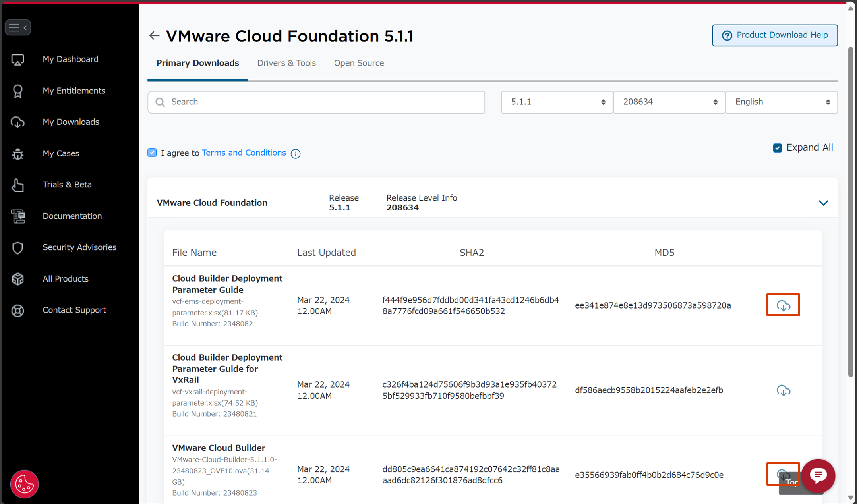The height and width of the screenshot is (504, 857).
Task: Click the My Entitlements ribbon icon
Action: (x=17, y=91)
